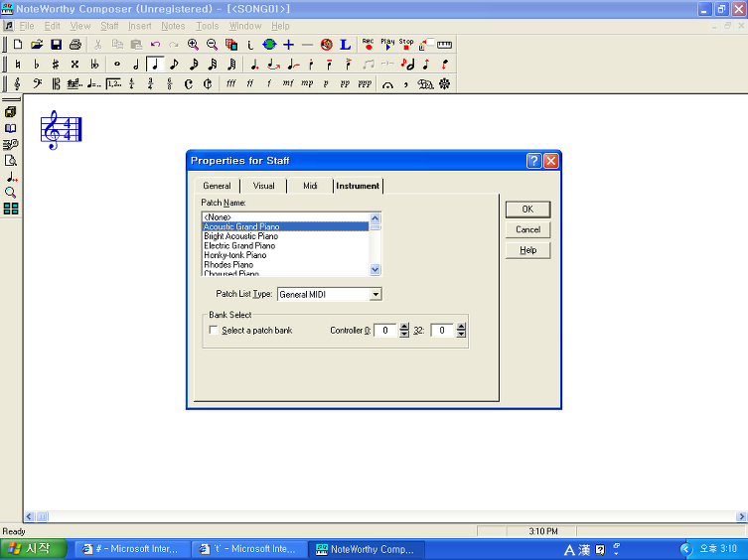Toggle the double sharp accidental
This screenshot has width=748, height=560.
pyautogui.click(x=75, y=64)
